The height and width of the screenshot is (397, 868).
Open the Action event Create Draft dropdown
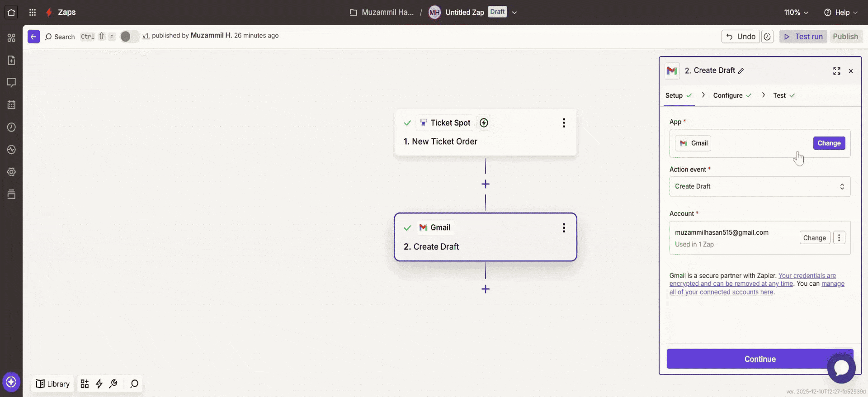[760, 186]
